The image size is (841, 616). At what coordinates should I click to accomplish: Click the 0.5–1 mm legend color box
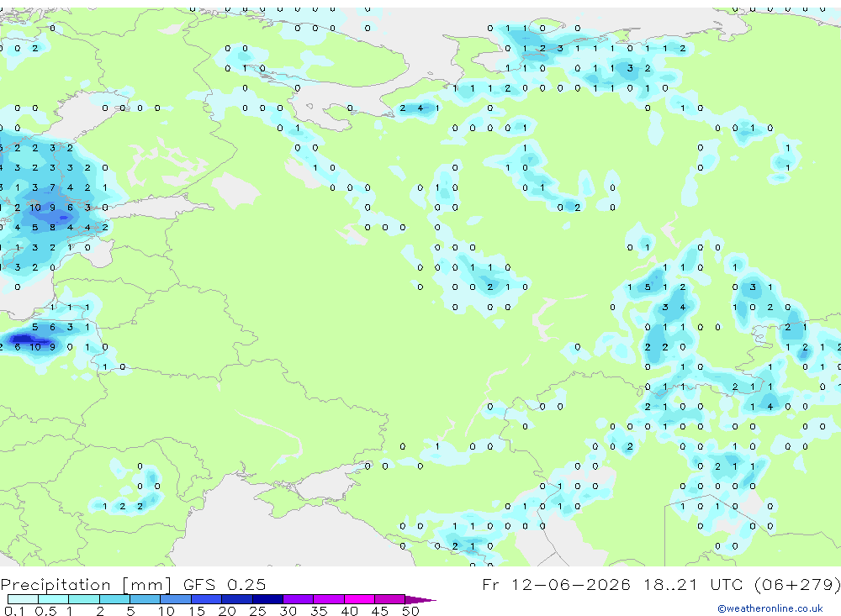pyautogui.click(x=53, y=599)
